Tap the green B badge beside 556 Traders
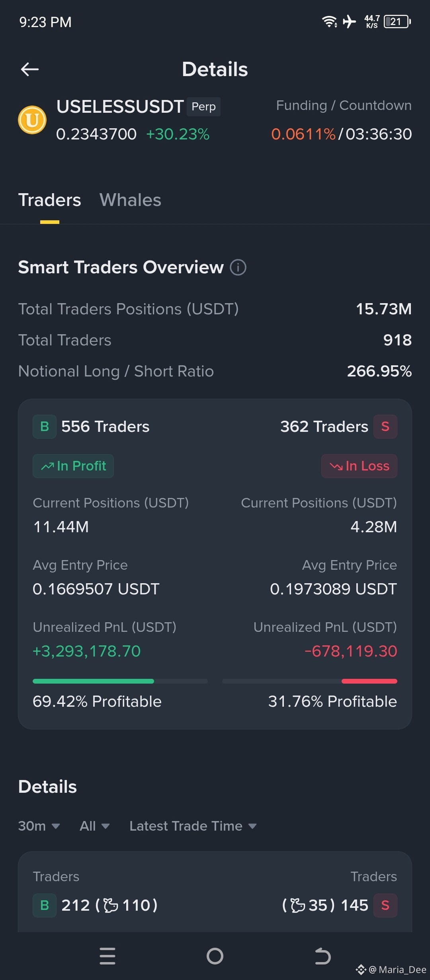The image size is (430, 980). (45, 427)
